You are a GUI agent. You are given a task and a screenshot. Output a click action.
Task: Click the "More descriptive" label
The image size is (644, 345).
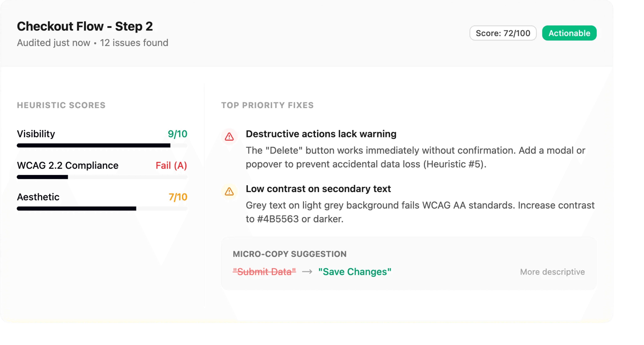(x=552, y=272)
